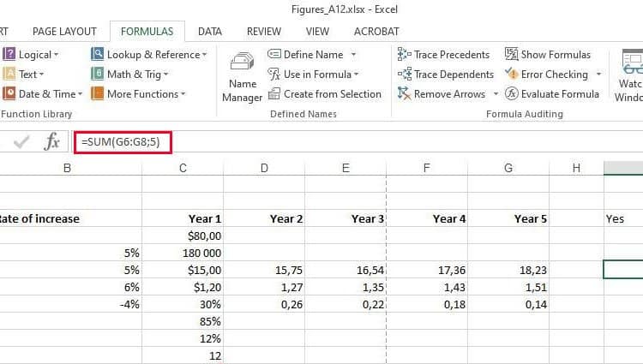Select column E header
643x364 pixels.
(x=346, y=168)
